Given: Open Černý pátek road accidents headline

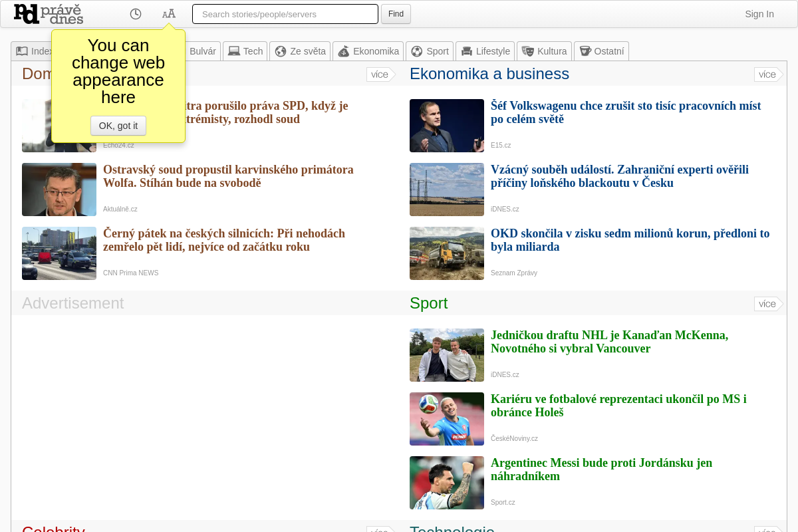Looking at the screenshot, I should (224, 240).
